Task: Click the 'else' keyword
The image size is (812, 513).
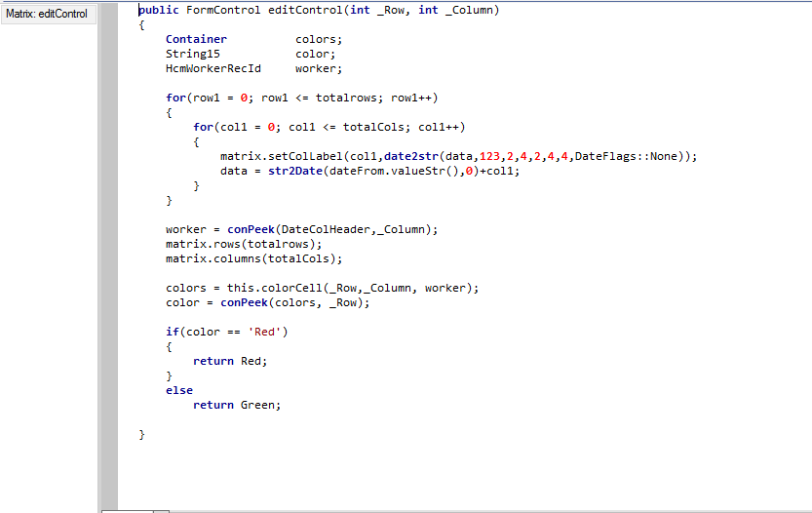Action: (x=179, y=390)
